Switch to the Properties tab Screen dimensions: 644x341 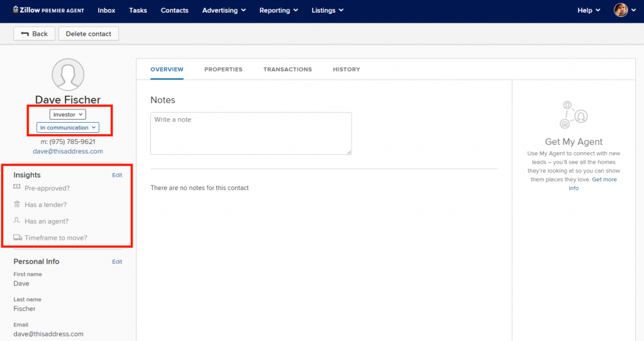[223, 69]
